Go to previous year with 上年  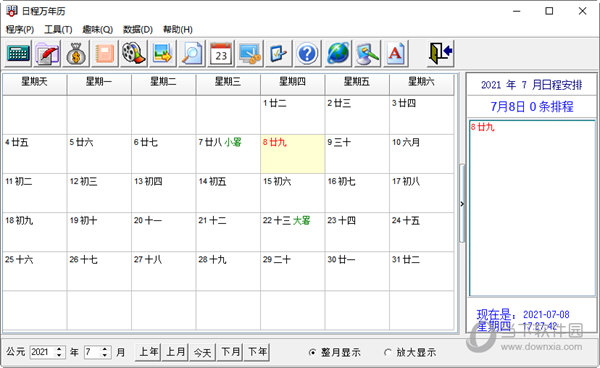[148, 352]
